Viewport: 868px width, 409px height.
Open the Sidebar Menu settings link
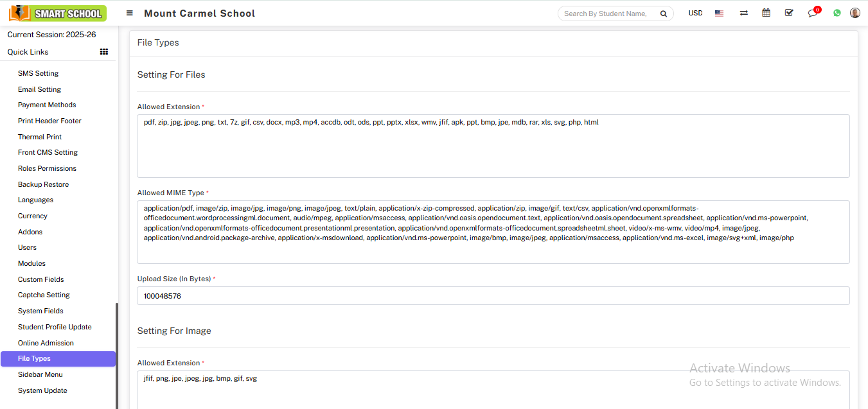point(40,374)
